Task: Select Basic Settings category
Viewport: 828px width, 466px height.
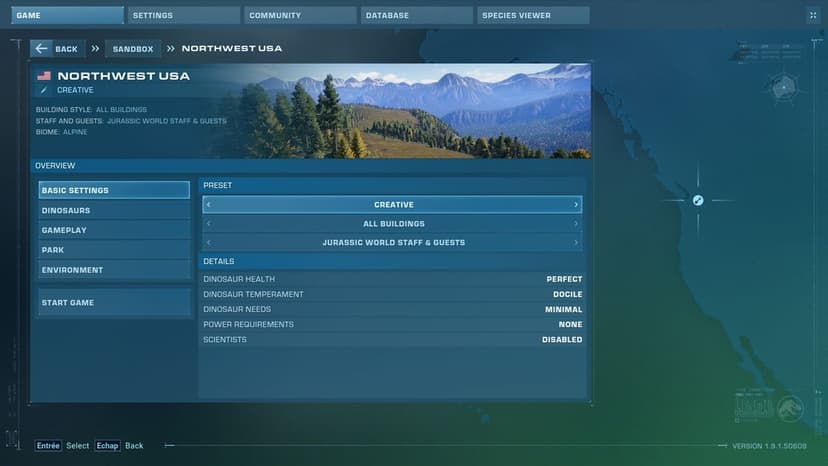Action: [114, 190]
